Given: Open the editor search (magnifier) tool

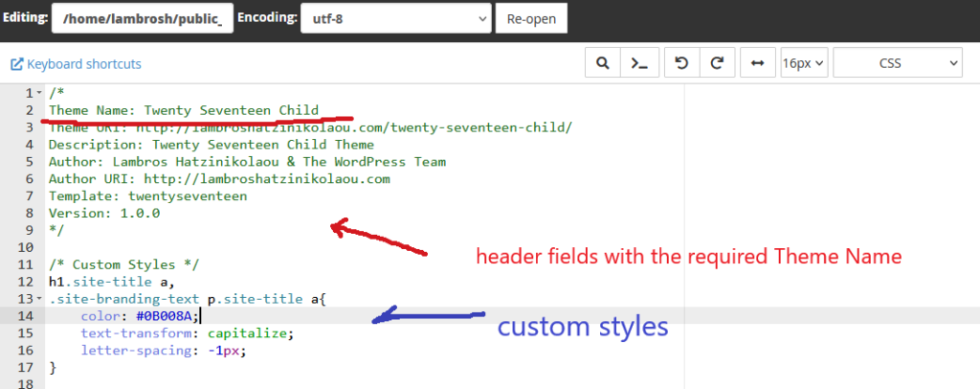Looking at the screenshot, I should [602, 63].
